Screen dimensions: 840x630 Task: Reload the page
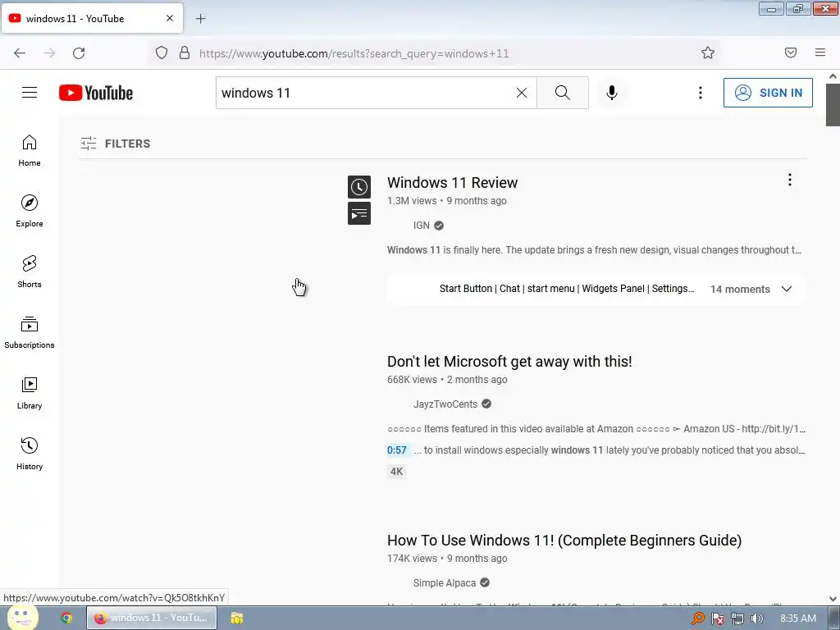79,53
